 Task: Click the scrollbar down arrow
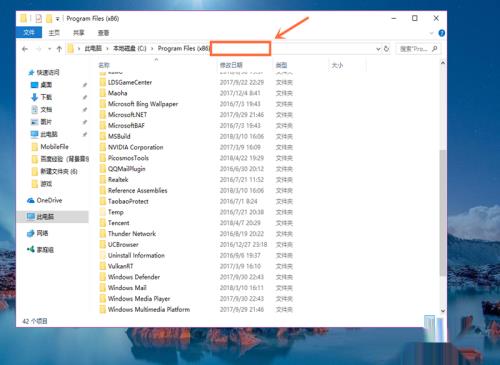coord(443,311)
